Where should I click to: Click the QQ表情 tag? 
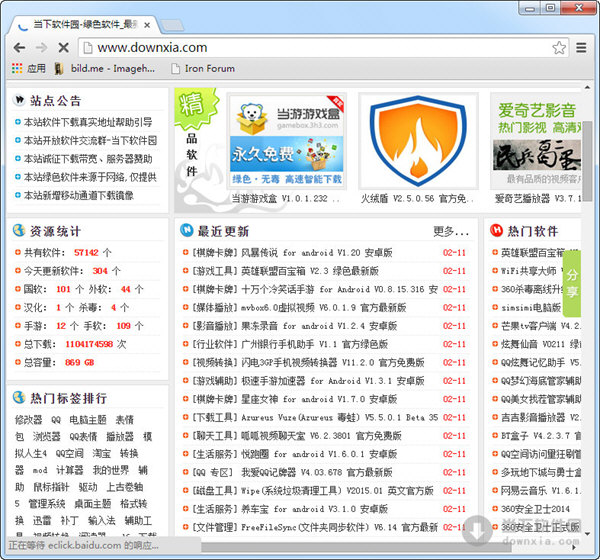[x=83, y=437]
